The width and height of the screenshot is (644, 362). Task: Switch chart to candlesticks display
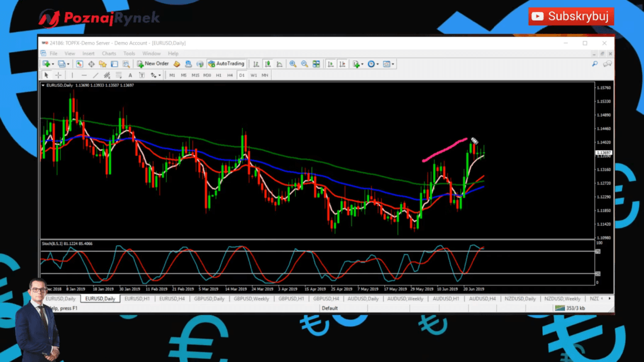click(x=268, y=64)
